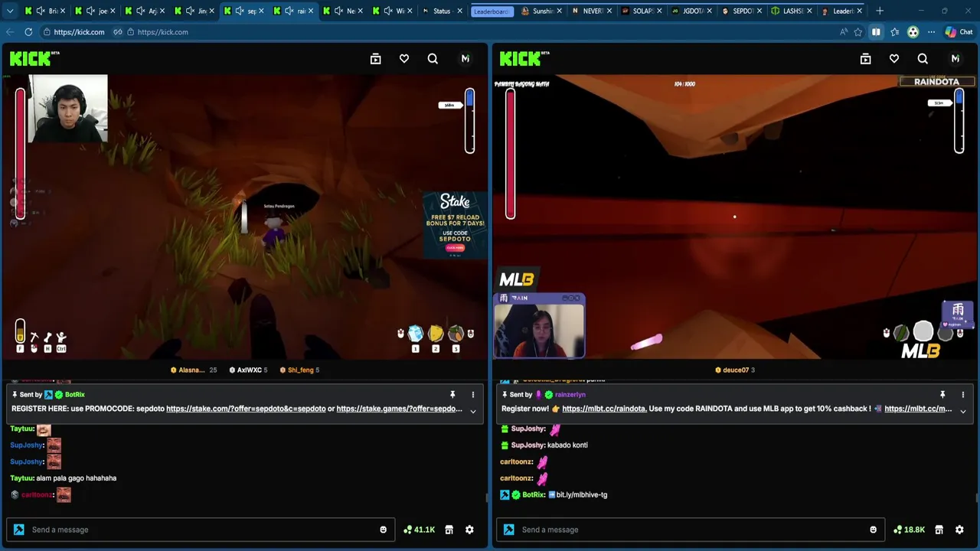Toggle mute on the Wi Kick tab
The height and width of the screenshot is (551, 980).
[x=389, y=11]
